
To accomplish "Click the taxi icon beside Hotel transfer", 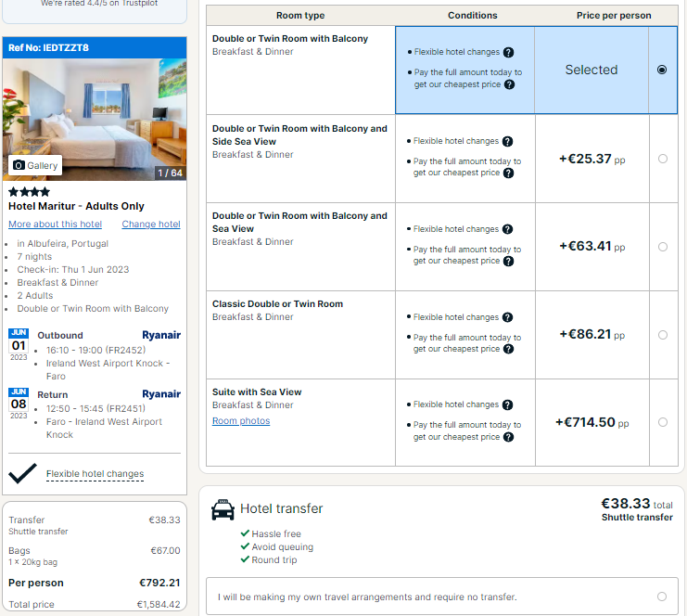I will [223, 510].
